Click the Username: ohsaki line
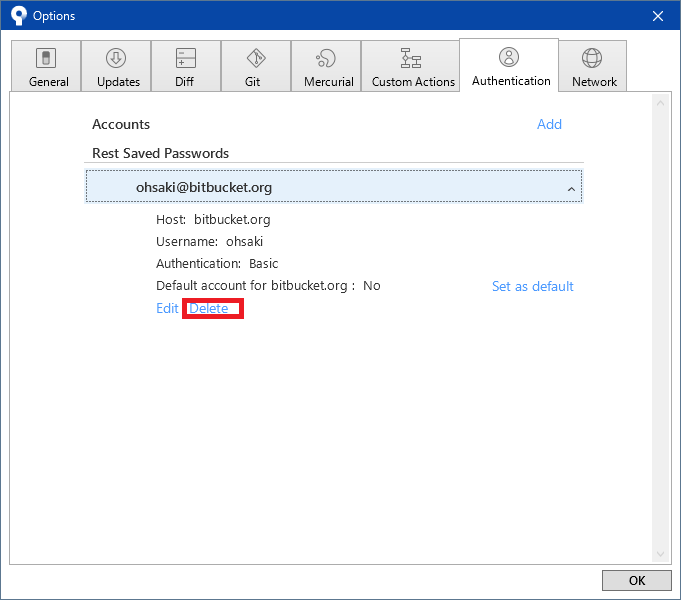This screenshot has height=600, width=681. [209, 242]
